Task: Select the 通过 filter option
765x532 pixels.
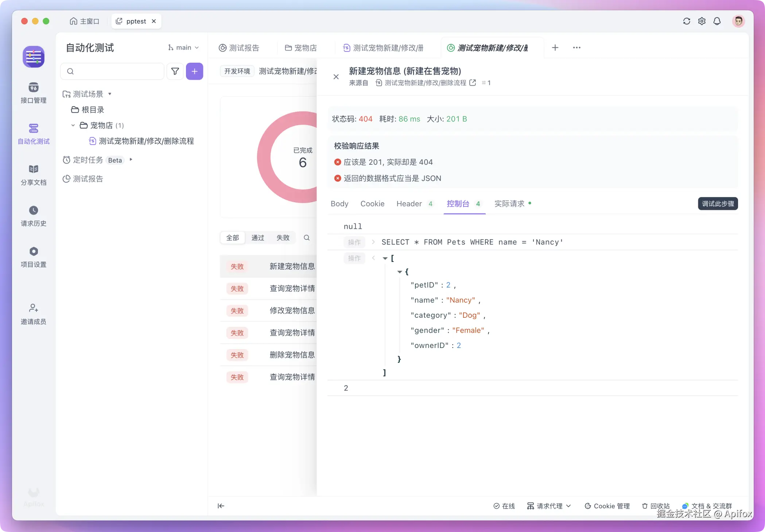Action: click(257, 238)
